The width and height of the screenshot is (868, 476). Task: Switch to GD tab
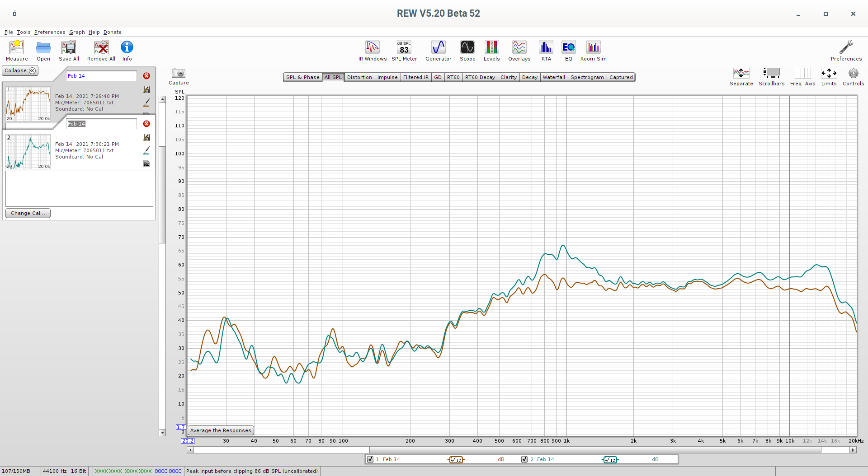[438, 77]
